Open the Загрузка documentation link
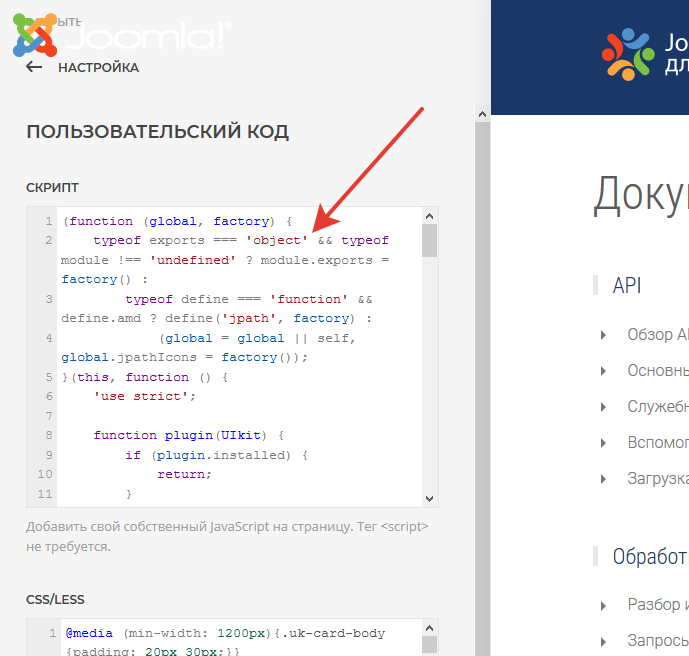Image resolution: width=689 pixels, height=656 pixels. click(x=658, y=478)
